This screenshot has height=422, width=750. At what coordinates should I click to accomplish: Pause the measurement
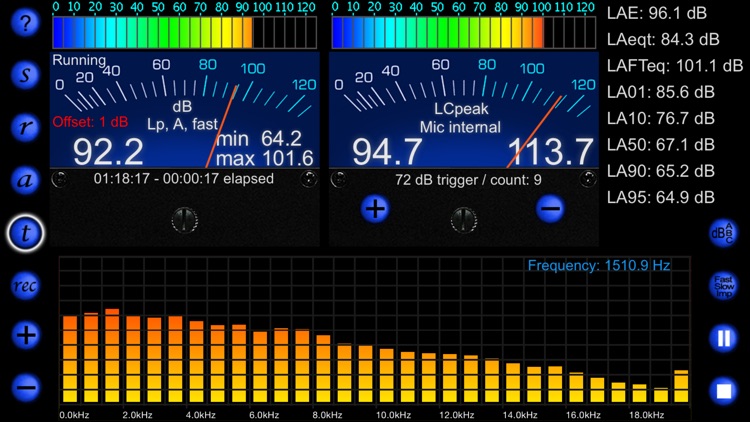pyautogui.click(x=723, y=338)
